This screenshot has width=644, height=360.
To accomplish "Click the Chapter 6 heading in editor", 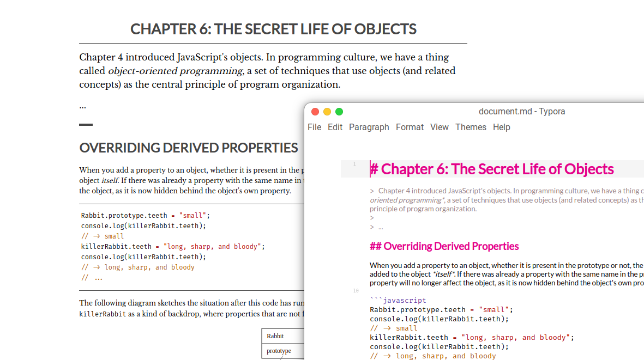I will [492, 169].
